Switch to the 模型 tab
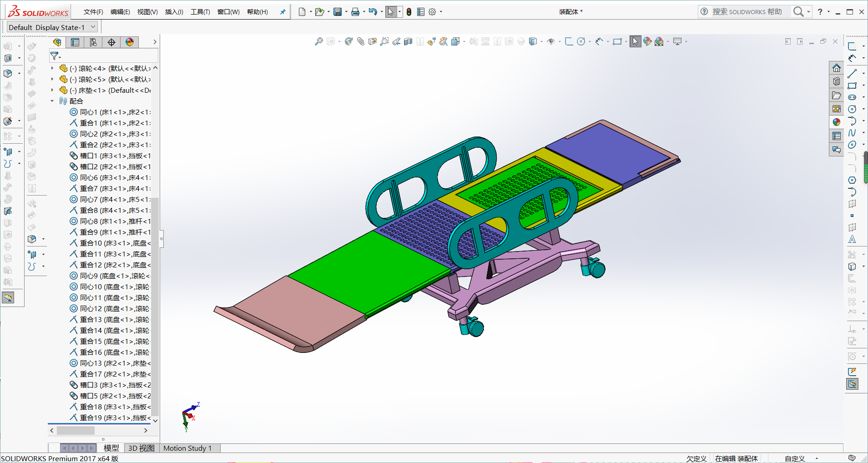 [x=111, y=448]
